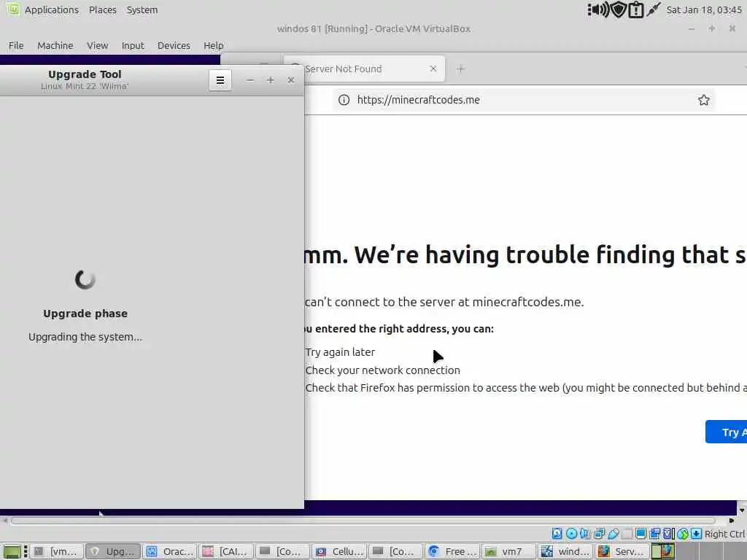This screenshot has height=560, width=747.
Task: Maximize the Upgrade Tool window
Action: coord(270,80)
